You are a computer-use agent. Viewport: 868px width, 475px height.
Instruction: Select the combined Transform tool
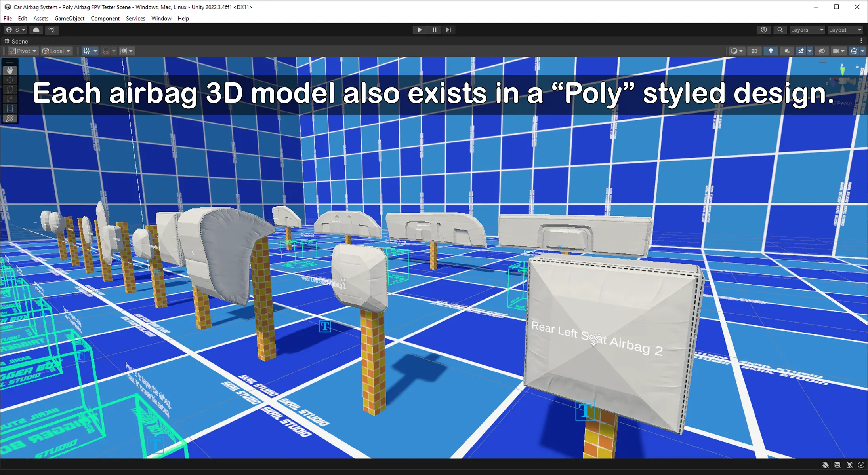pyautogui.click(x=10, y=118)
